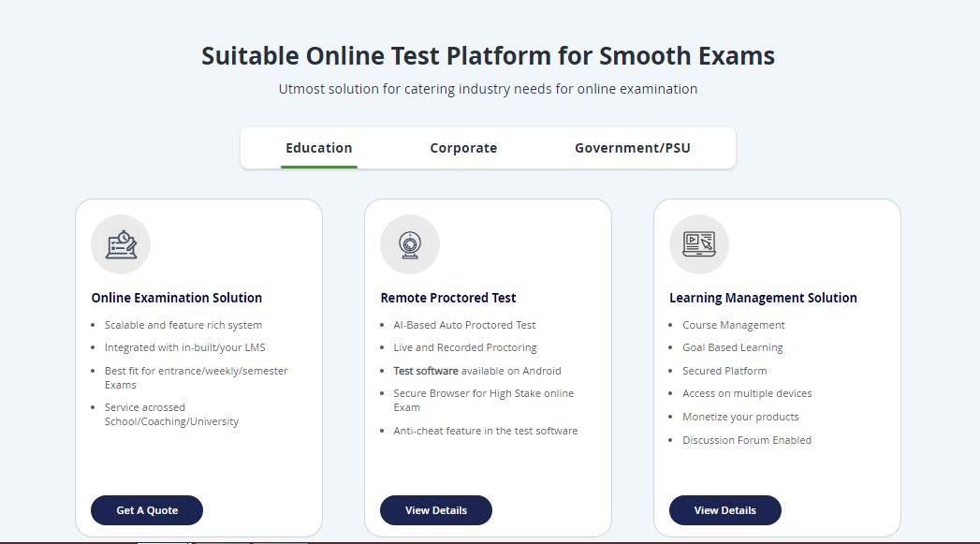Screen dimensions: 980x544
Task: Click the Scalable and feature rich system item
Action: 183,325
